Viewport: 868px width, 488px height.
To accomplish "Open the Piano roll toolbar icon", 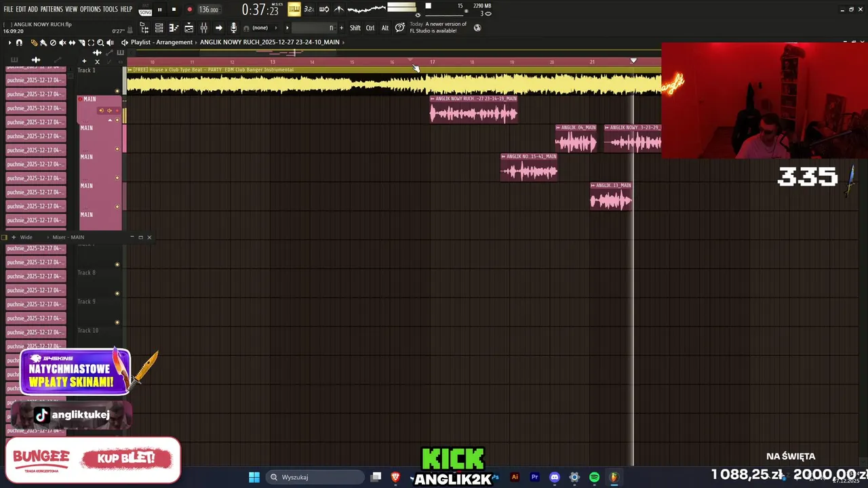I will click(x=174, y=28).
